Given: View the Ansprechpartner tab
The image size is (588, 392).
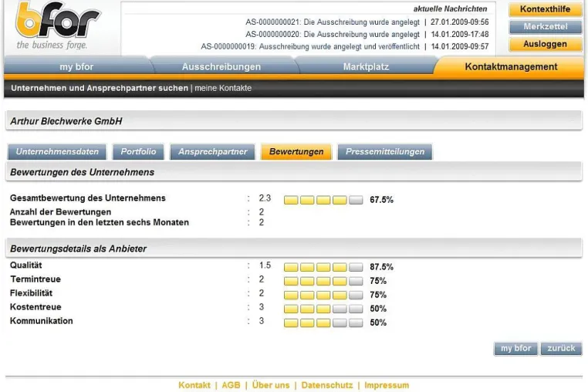Looking at the screenshot, I should pyautogui.click(x=213, y=151).
